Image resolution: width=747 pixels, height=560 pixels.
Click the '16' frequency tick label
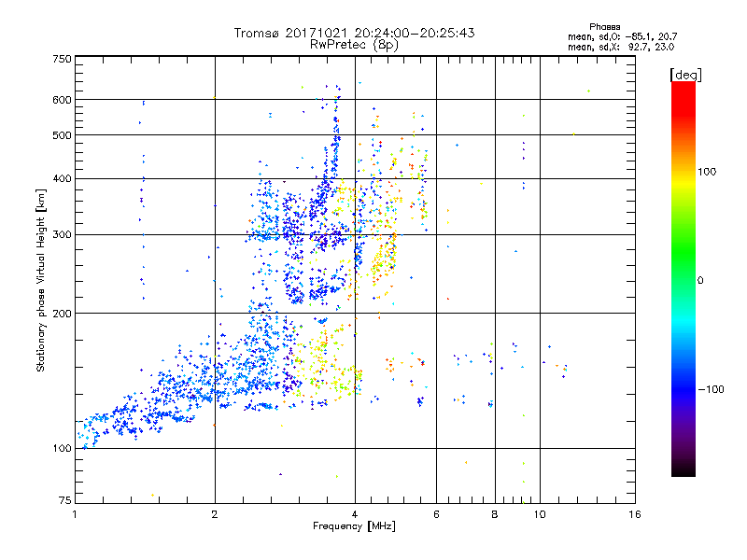[x=635, y=514]
